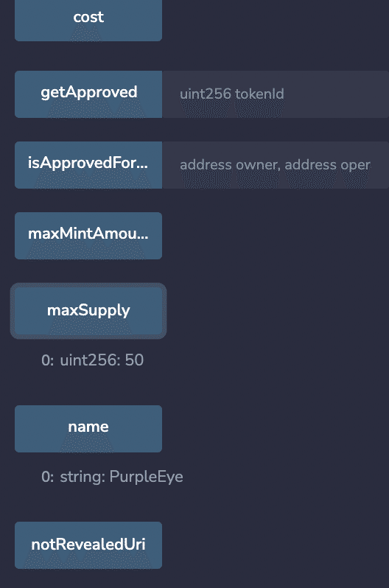Call the maxMintAmou... function button
This screenshot has width=389, height=588.
[88, 236]
